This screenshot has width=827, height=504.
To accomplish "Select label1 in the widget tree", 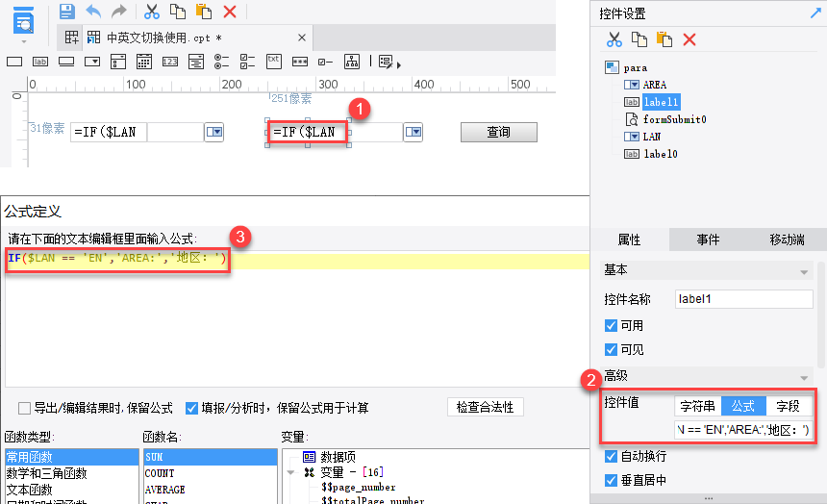I will pyautogui.click(x=662, y=102).
